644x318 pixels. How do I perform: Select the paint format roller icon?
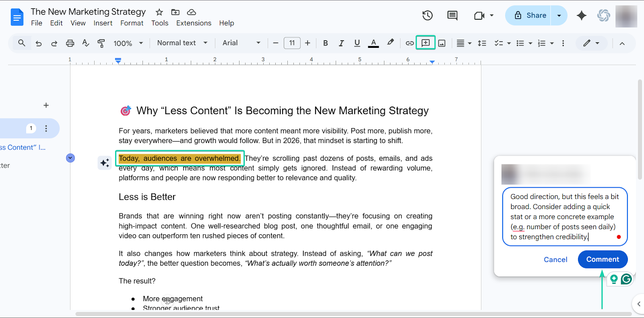(x=101, y=43)
